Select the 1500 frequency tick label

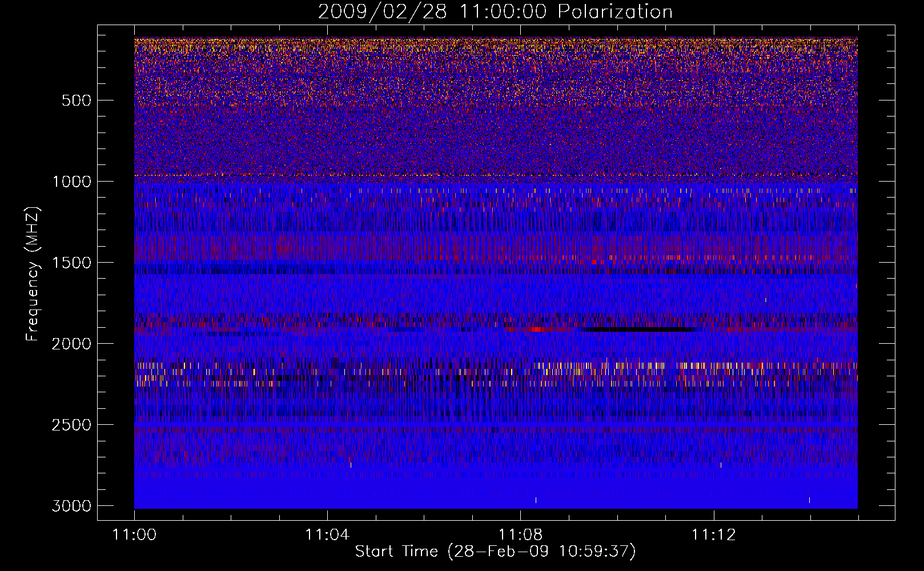[71, 263]
